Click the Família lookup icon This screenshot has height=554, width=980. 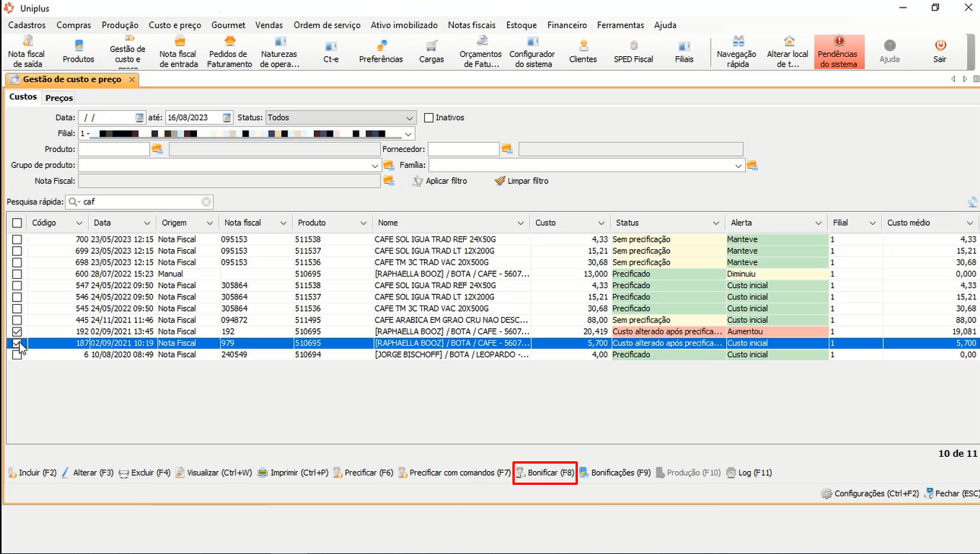click(753, 165)
